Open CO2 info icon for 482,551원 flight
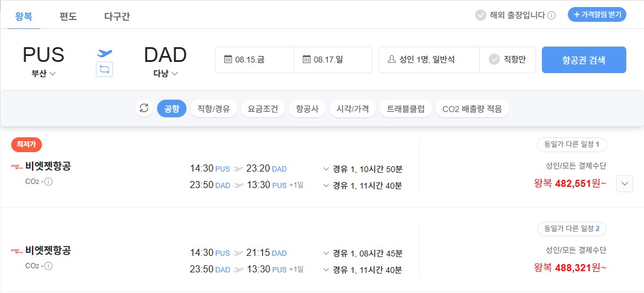The width and height of the screenshot is (644, 293). pos(48,181)
